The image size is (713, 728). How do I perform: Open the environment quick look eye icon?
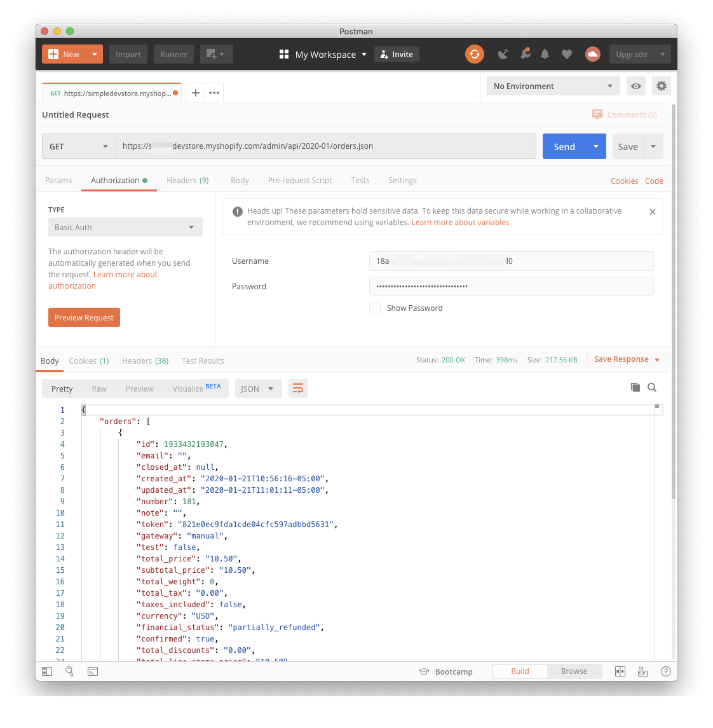click(636, 86)
